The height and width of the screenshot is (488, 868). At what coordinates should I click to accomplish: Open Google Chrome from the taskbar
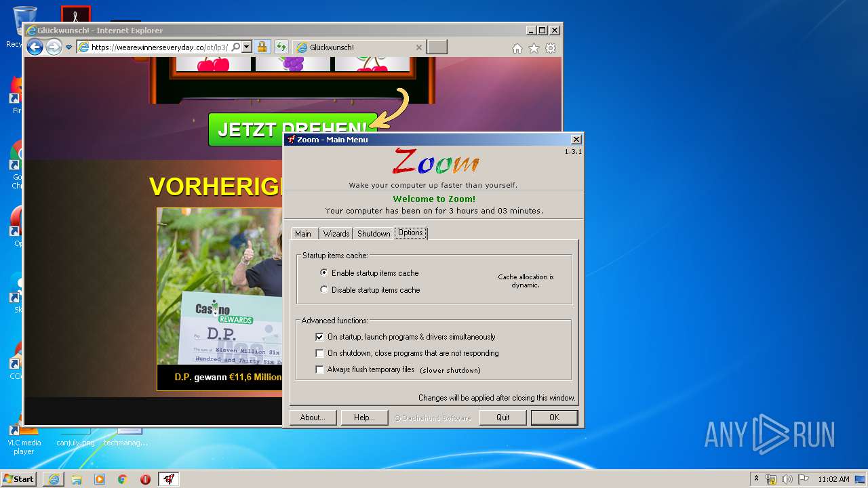coord(123,479)
